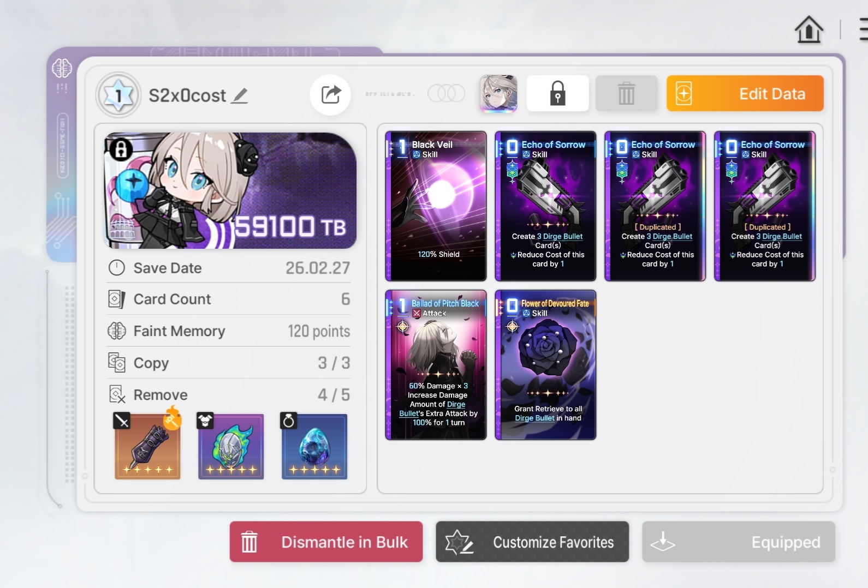Screen dimensions: 868x588
Task: Click the Remove value 4 / 5
Action: pyautogui.click(x=334, y=394)
